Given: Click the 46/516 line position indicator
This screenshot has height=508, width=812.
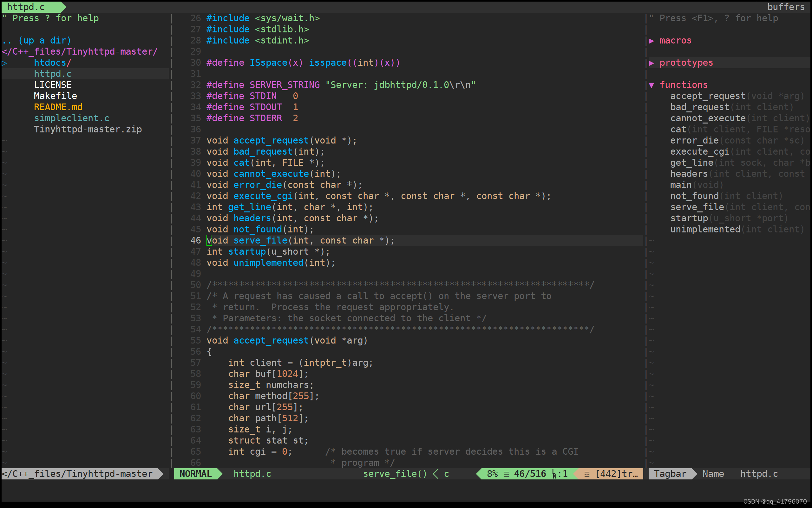Looking at the screenshot, I should (530, 474).
